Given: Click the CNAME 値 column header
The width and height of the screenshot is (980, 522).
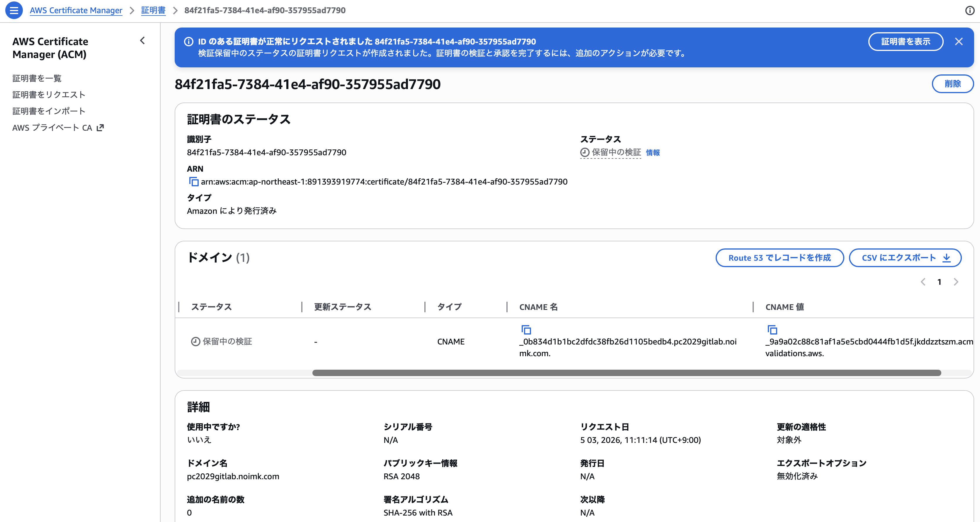Looking at the screenshot, I should click(x=785, y=307).
